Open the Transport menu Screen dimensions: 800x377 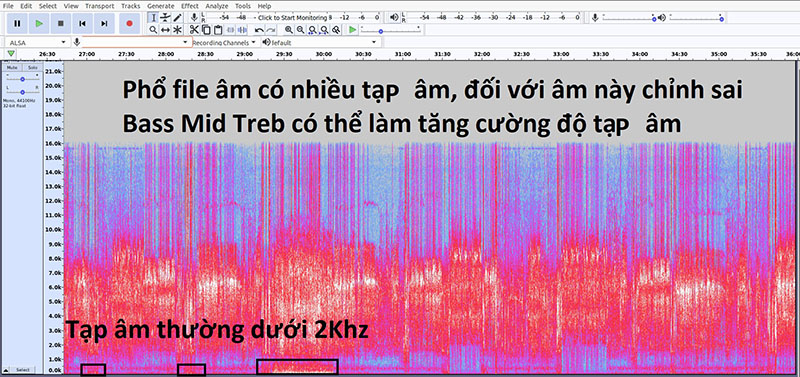pos(99,6)
